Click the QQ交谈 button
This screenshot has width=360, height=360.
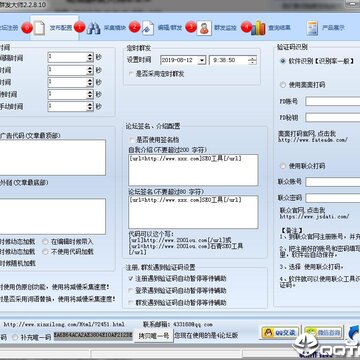click(280, 332)
